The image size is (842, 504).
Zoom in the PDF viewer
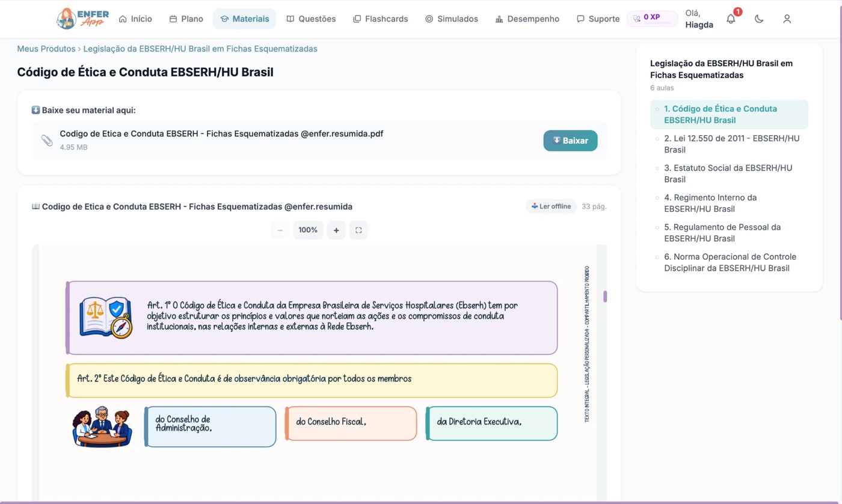click(x=336, y=230)
